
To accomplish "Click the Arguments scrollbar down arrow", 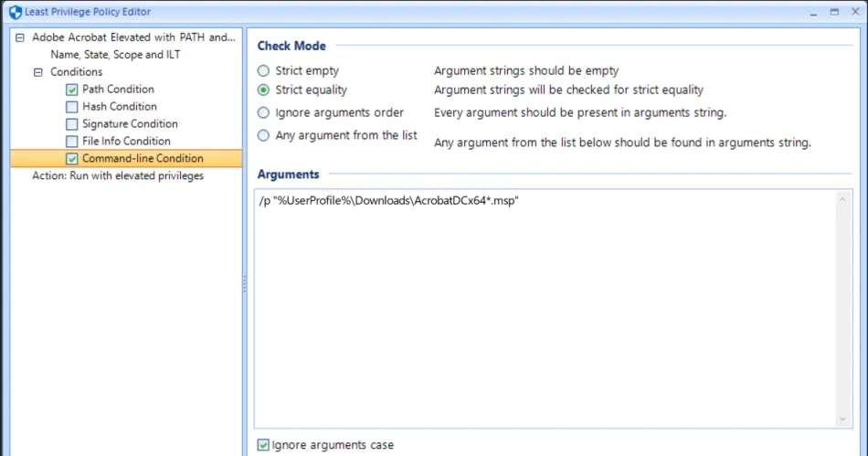I will click(x=843, y=419).
